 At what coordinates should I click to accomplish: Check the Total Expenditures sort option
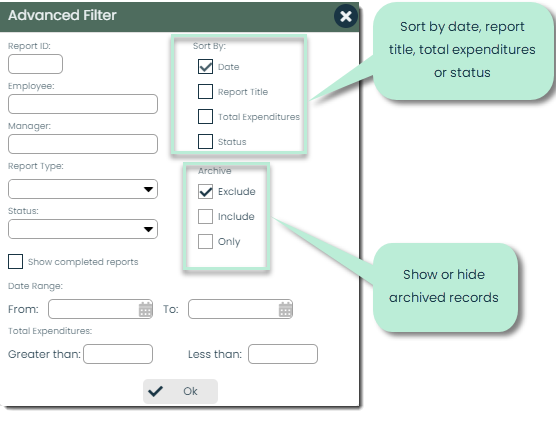coord(205,116)
